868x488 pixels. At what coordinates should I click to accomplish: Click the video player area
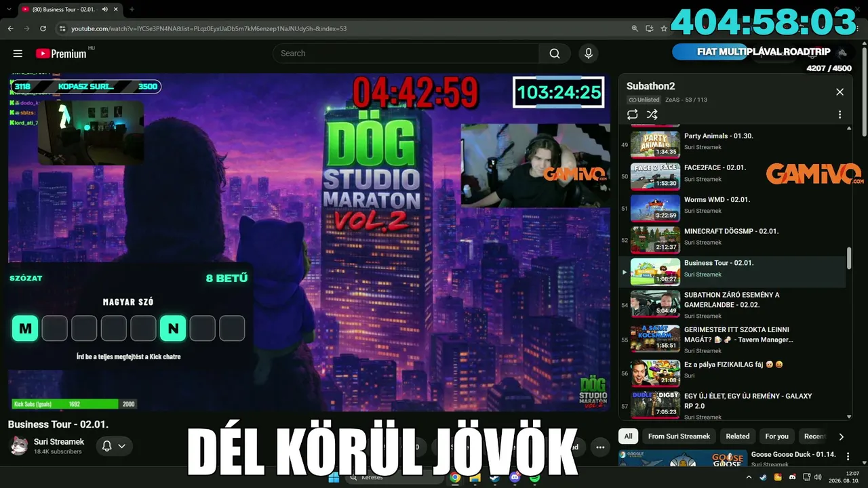click(x=309, y=242)
